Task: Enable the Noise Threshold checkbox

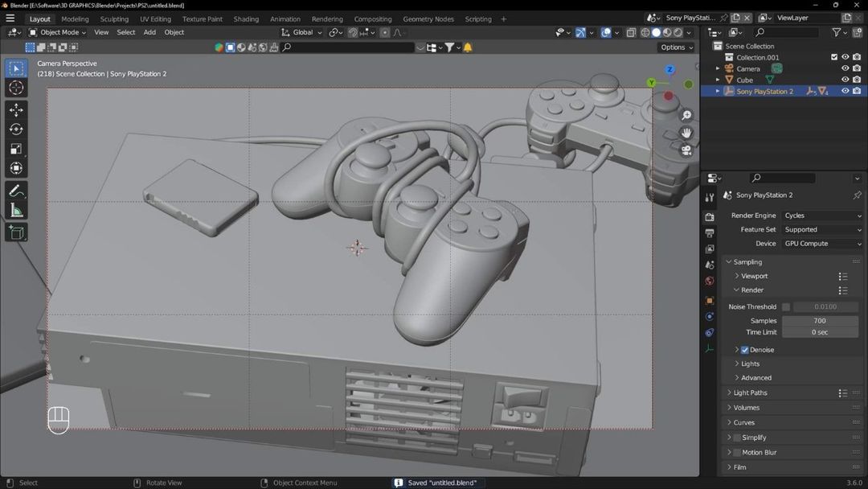Action: point(785,306)
